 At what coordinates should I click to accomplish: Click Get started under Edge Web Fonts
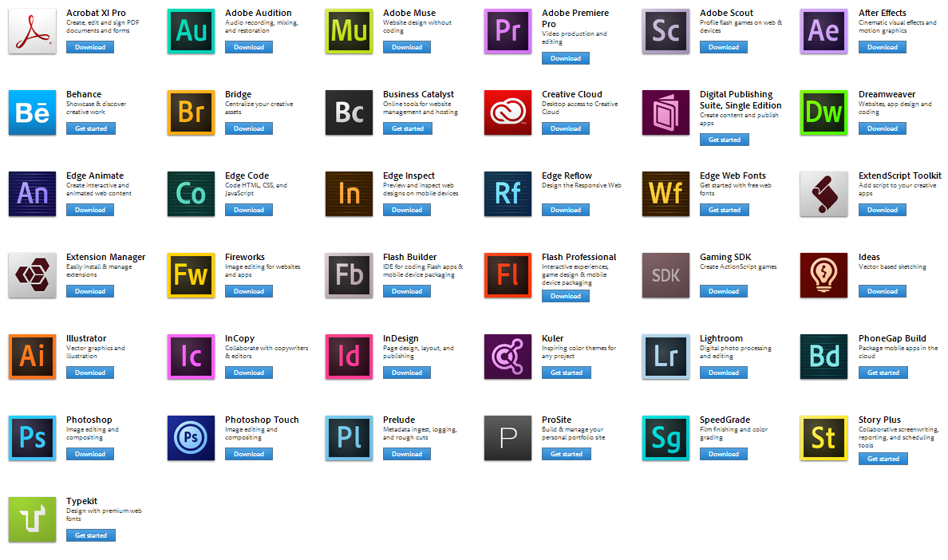coord(724,210)
